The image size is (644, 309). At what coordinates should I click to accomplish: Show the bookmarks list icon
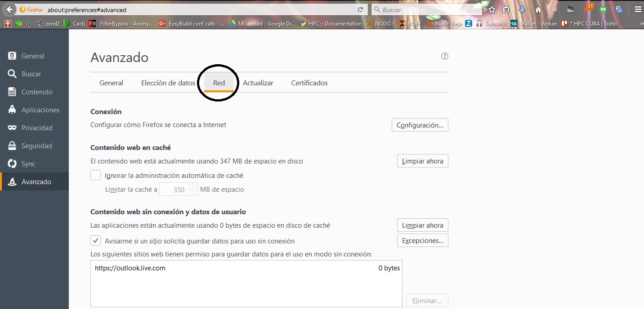[506, 9]
